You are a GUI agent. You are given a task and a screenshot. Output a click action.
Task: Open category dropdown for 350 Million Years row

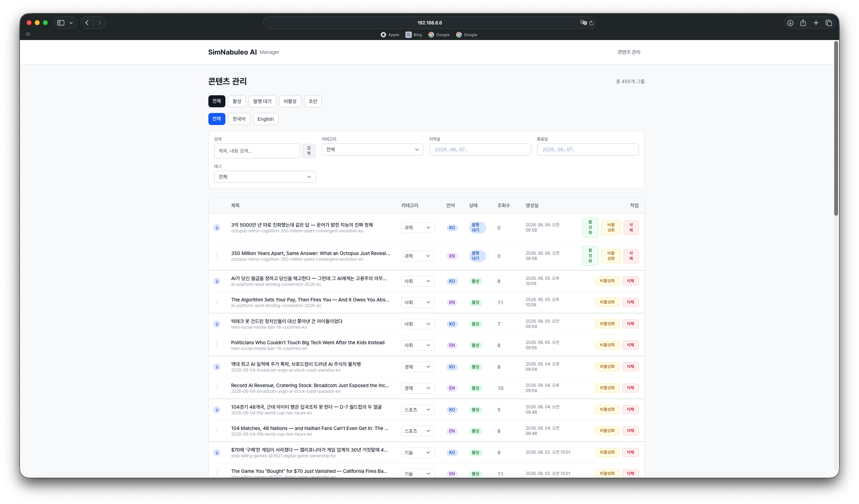point(418,256)
